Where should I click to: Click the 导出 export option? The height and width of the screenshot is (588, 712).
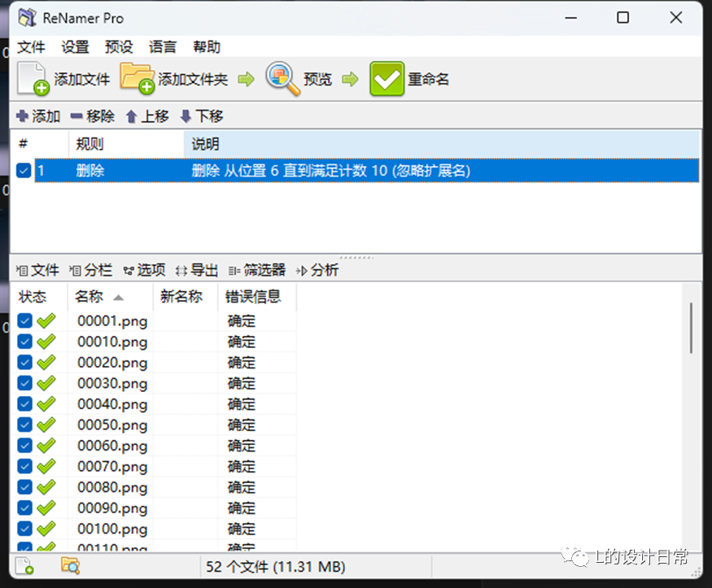click(203, 269)
